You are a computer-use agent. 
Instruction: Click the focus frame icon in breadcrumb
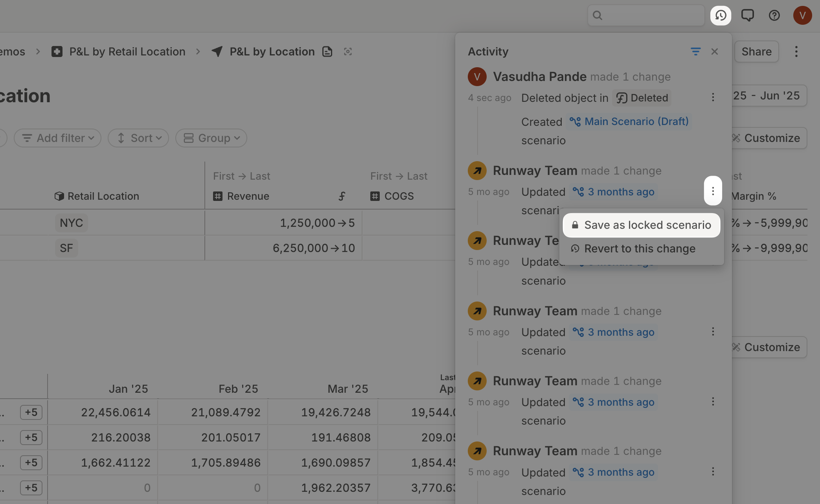347,52
